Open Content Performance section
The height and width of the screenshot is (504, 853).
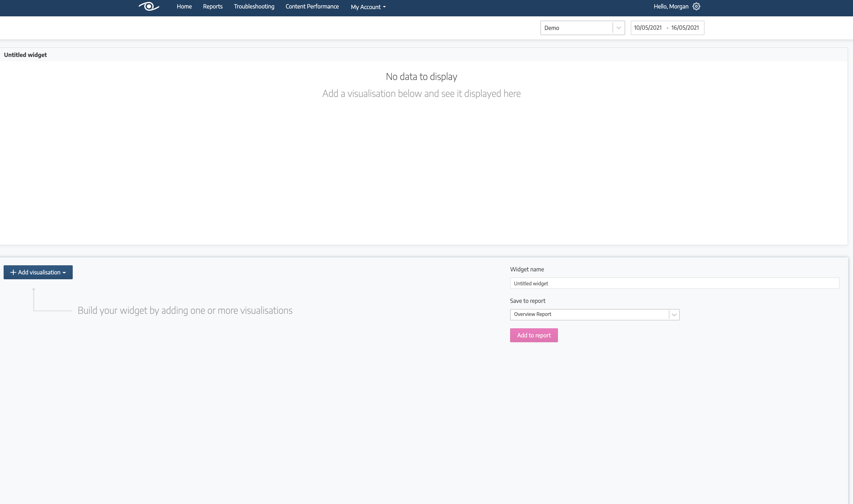point(312,6)
